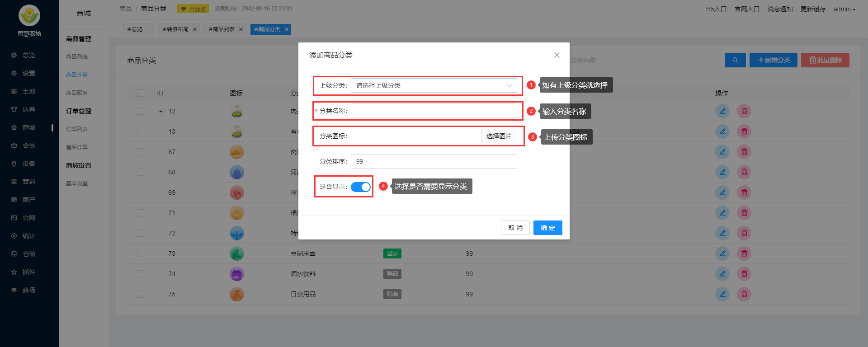Check the select-all checkbox in table header
Screen dimensions: 868x347
click(141, 93)
